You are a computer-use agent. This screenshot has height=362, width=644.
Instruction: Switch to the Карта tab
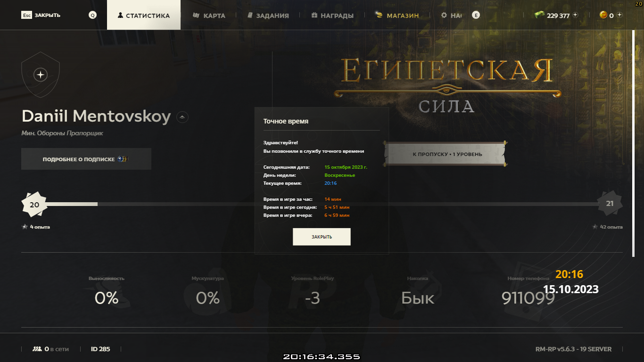(209, 15)
